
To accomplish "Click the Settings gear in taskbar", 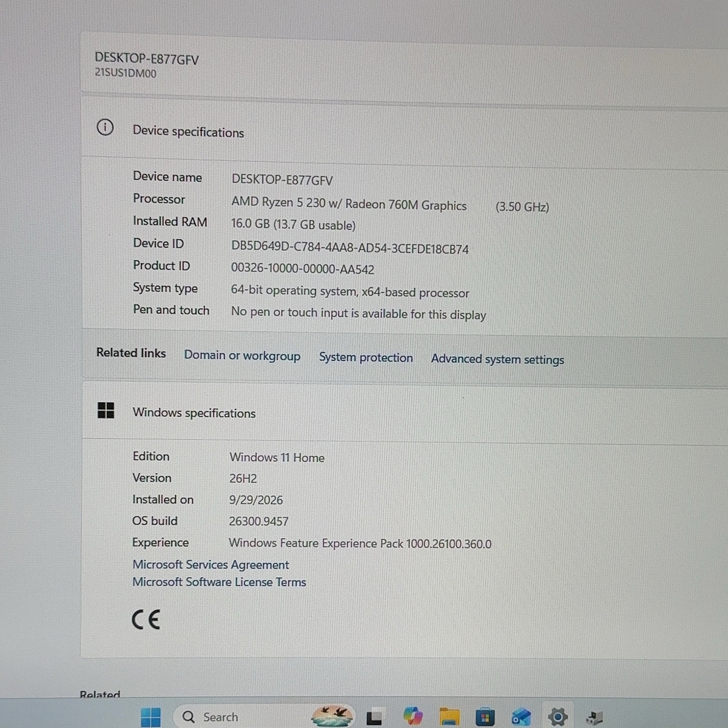I will [x=557, y=717].
